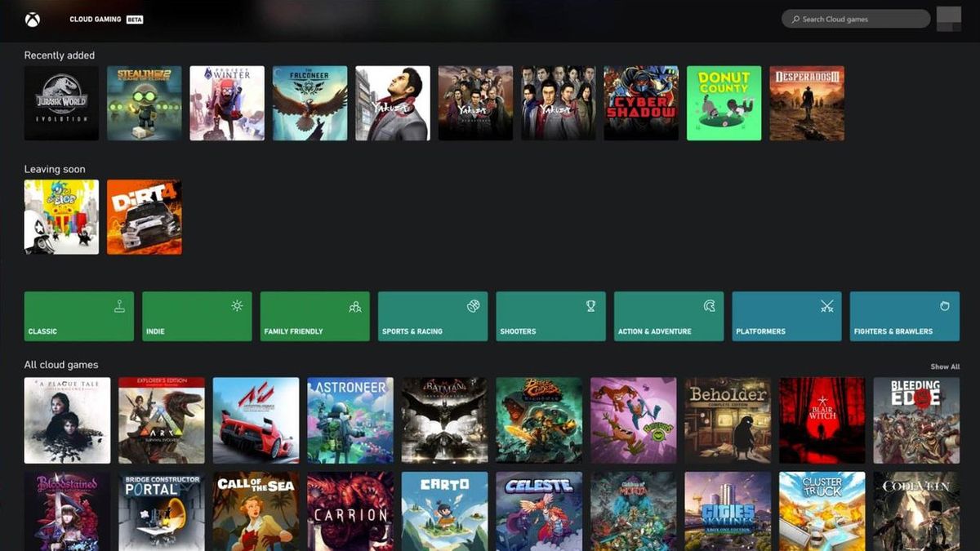This screenshot has width=980, height=551.
Task: Open the Cities Skylines game tile
Action: 728,511
